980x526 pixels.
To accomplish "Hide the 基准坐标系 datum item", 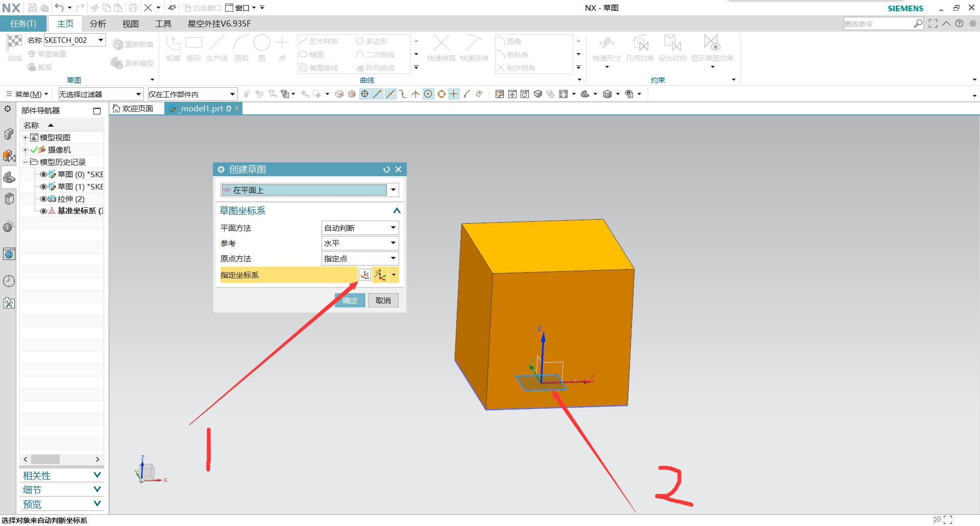I will (43, 211).
